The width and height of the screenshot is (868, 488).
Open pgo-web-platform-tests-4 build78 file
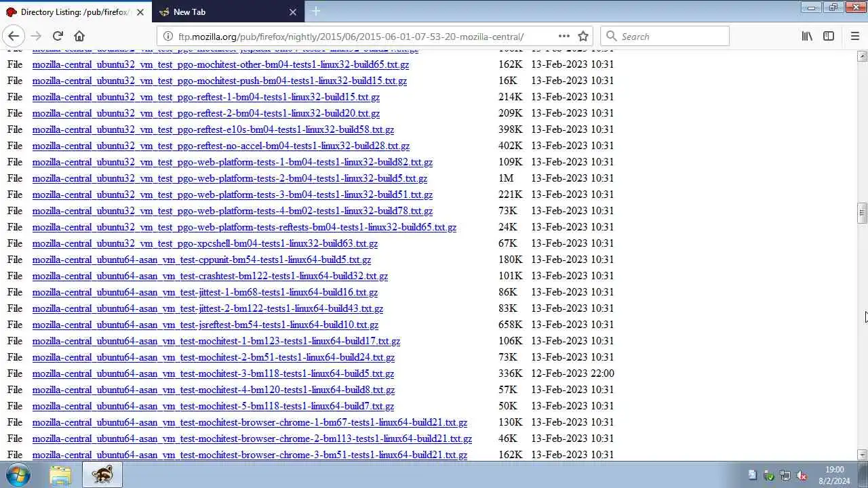pyautogui.click(x=232, y=211)
